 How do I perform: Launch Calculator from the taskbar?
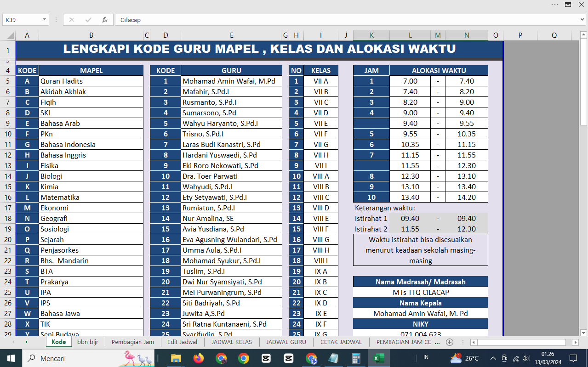[x=356, y=358]
